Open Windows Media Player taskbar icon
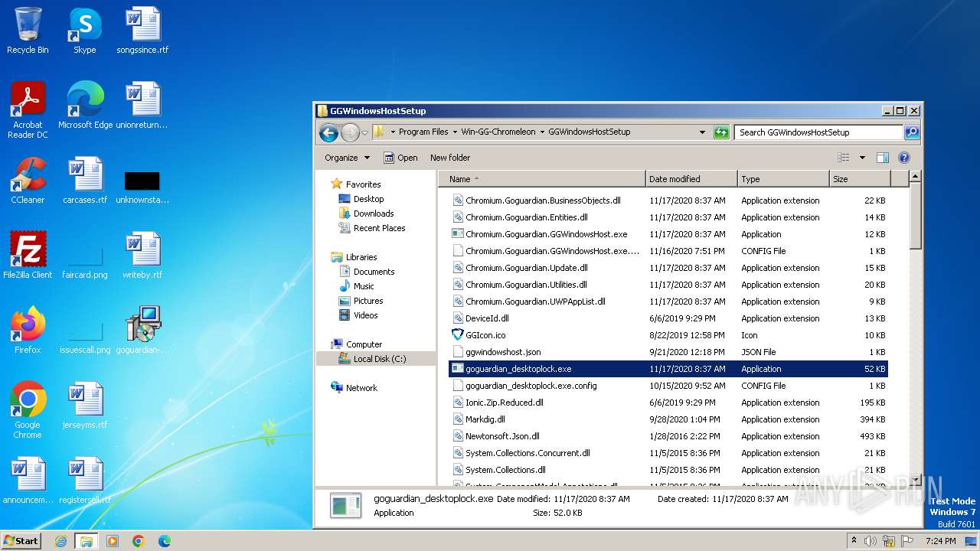The width and height of the screenshot is (980, 551). [x=113, y=541]
